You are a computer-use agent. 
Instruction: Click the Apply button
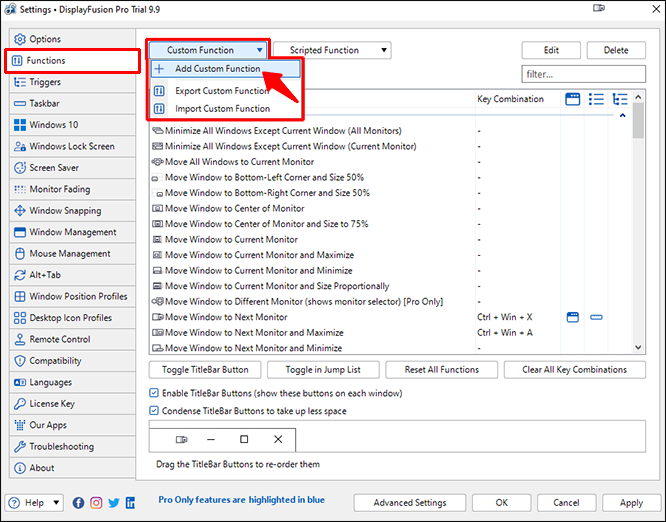(x=631, y=503)
